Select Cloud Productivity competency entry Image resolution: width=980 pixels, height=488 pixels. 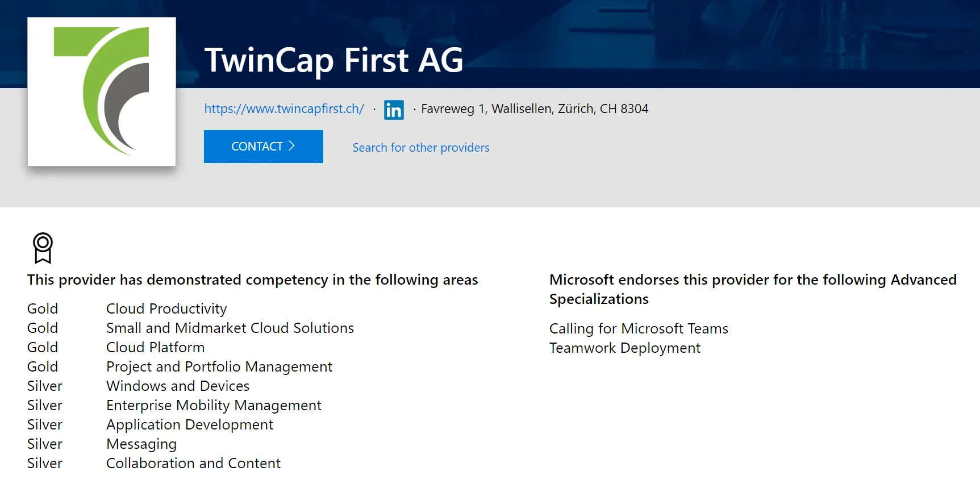[166, 308]
